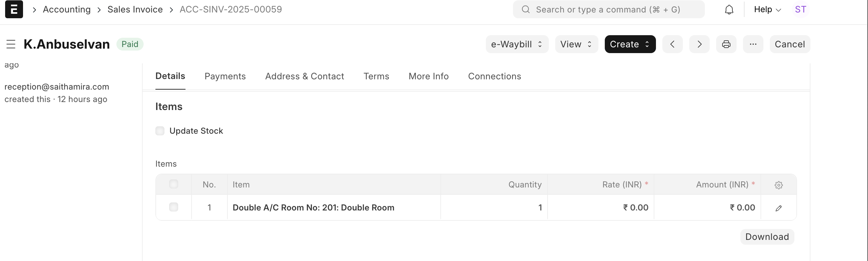Expand the e-Waybill dropdown
This screenshot has height=261, width=868.
(x=517, y=44)
